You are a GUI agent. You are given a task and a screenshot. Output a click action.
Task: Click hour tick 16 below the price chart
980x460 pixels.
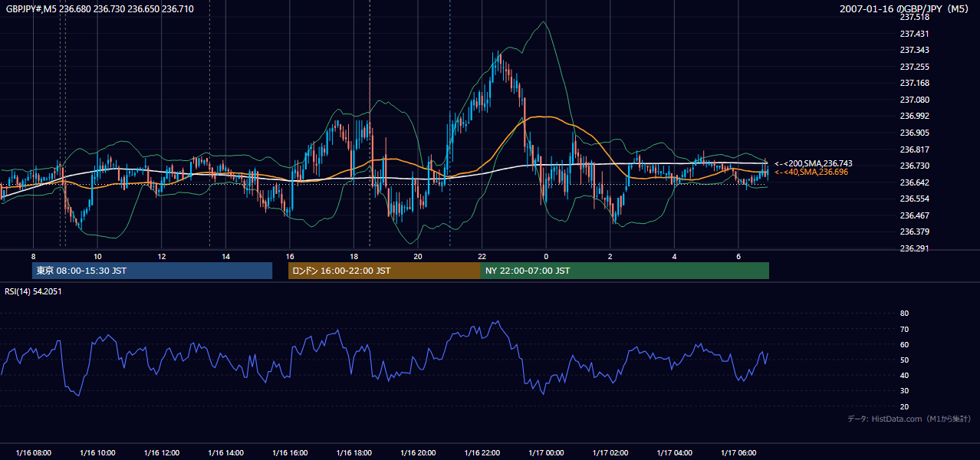click(289, 255)
